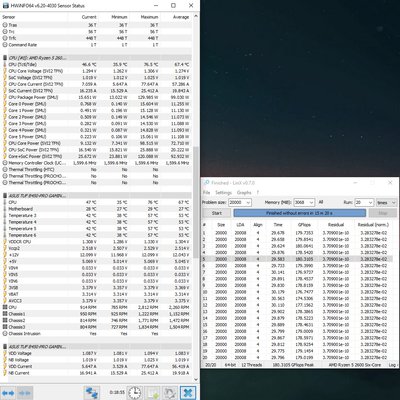Viewport: 400px width, 400px height.
Task: Click the HWiNFO64 title bar app icon
Action: tap(6, 6)
